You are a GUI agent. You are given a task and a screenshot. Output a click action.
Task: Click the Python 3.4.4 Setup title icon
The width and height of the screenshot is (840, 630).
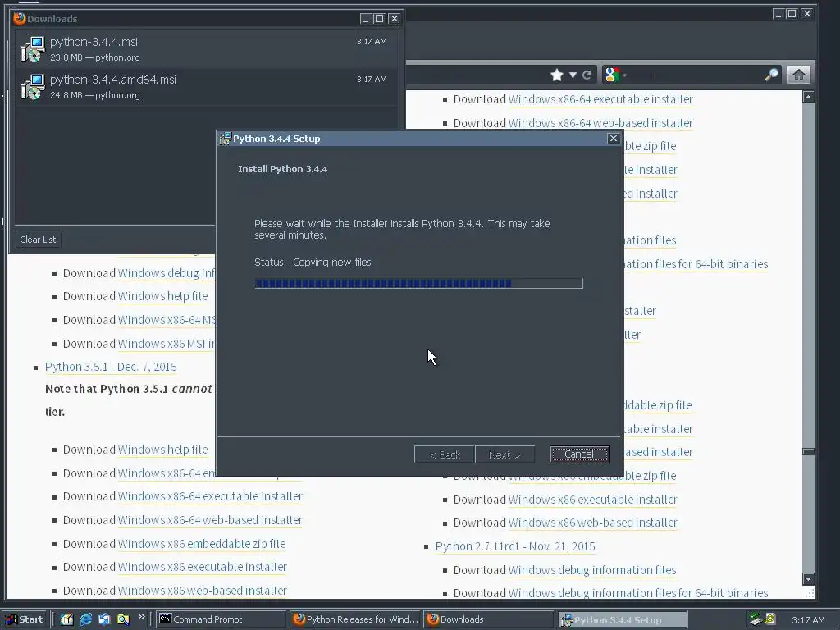coord(225,139)
